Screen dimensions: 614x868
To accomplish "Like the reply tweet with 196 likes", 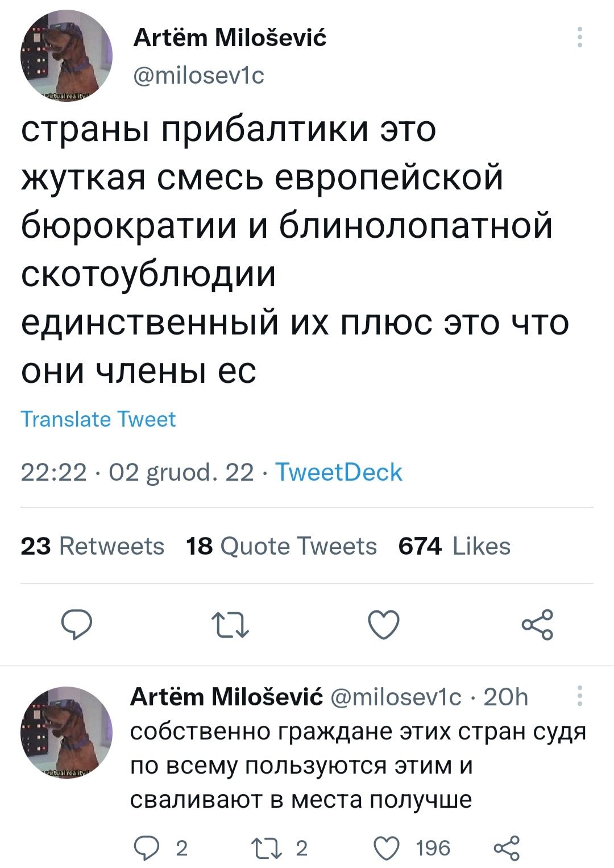I will [387, 848].
